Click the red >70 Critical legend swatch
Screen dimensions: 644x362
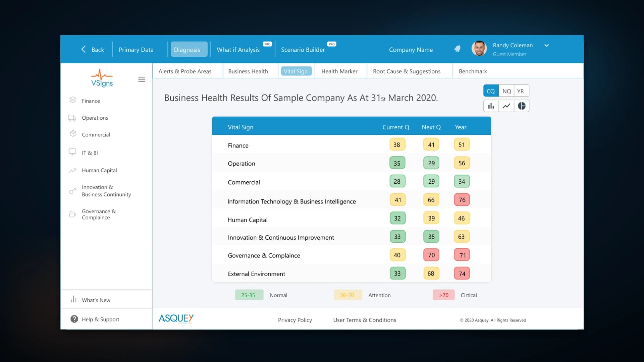(443, 295)
